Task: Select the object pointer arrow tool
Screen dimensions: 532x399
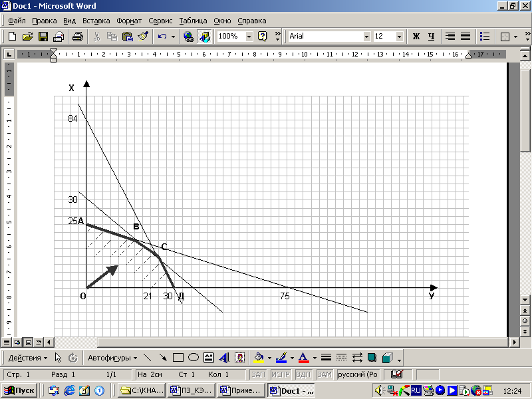Action: click(x=58, y=358)
